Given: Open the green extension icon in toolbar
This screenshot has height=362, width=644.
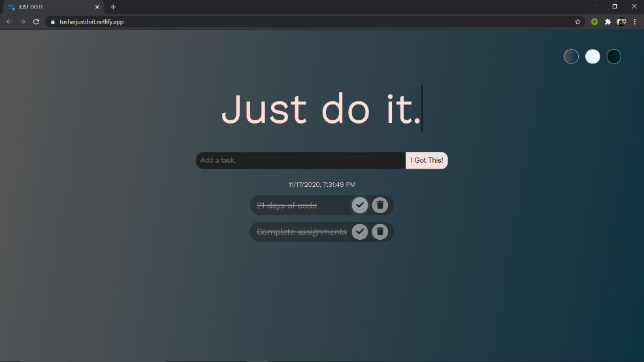Looking at the screenshot, I should tap(594, 22).
